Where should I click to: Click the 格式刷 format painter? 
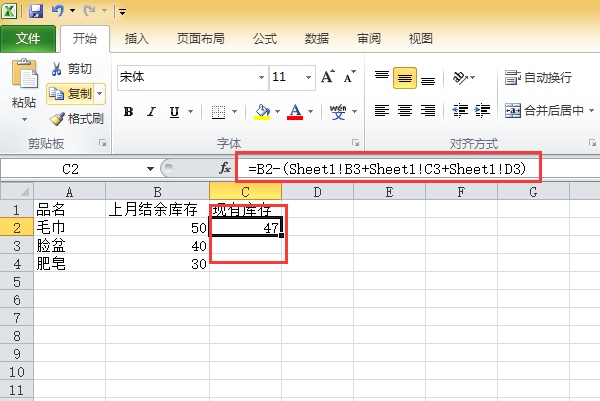point(77,119)
